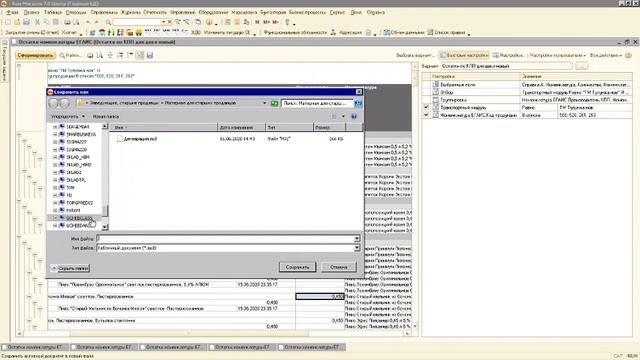Click the Forward arrow in Save As dialog
640x360 pixels.
[x=64, y=103]
